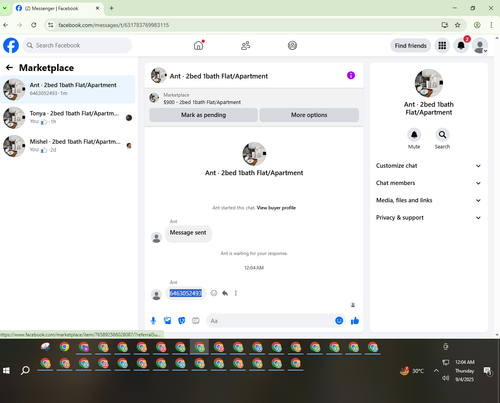This screenshot has width=500, height=403.
Task: Focus the Aa message input field
Action: pos(270,321)
